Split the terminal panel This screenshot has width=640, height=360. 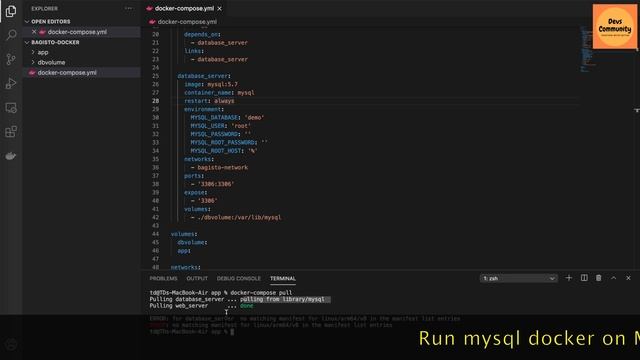point(584,278)
